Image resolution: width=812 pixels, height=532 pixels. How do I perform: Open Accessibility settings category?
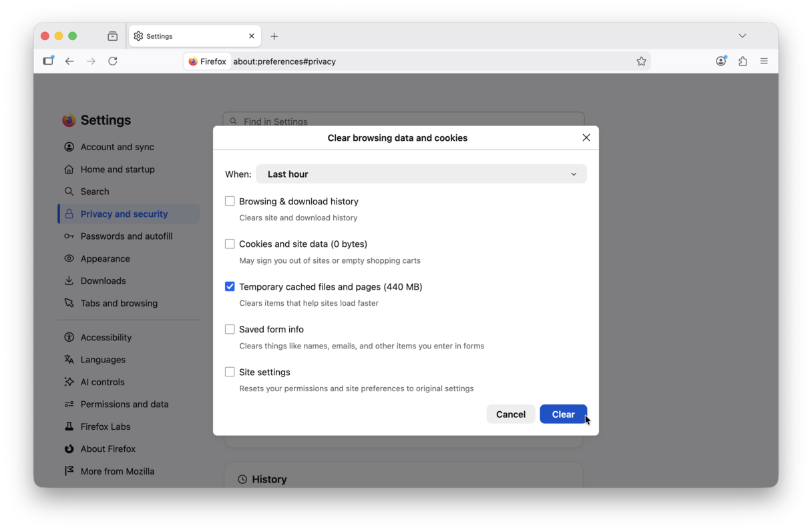(x=129, y=337)
